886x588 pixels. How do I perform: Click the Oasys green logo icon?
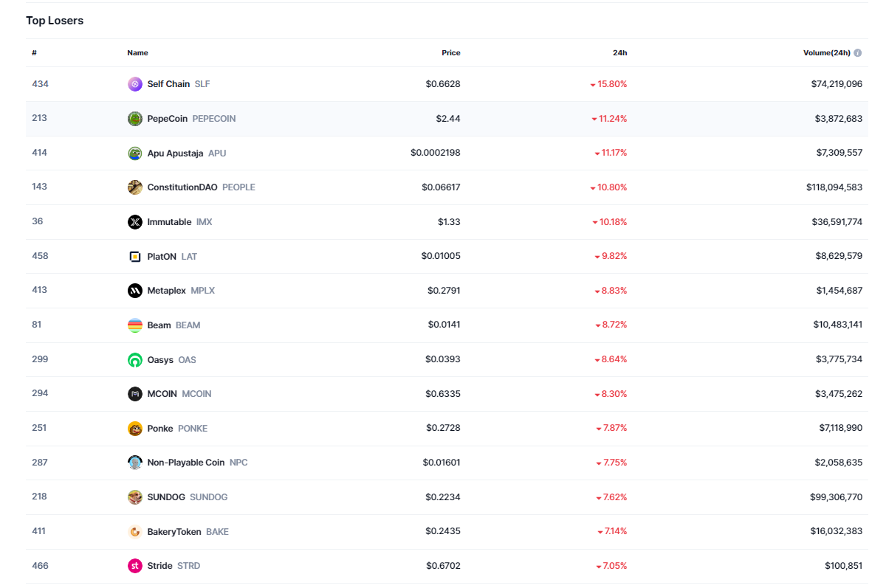(x=134, y=360)
